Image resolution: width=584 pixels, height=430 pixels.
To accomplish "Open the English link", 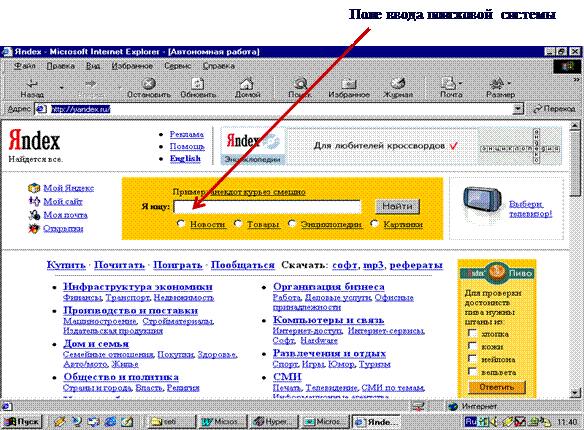I will click(x=185, y=159).
